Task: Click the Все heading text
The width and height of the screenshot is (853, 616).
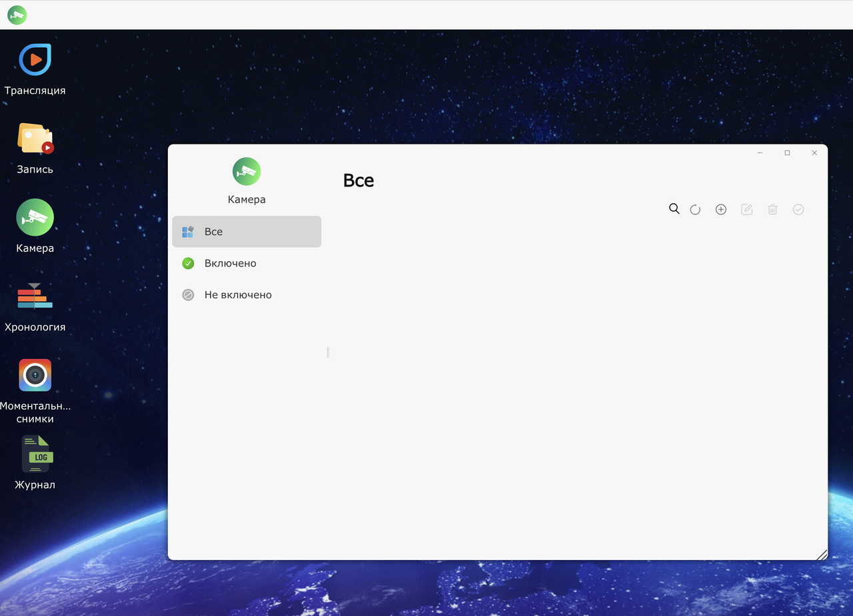Action: coord(359,180)
